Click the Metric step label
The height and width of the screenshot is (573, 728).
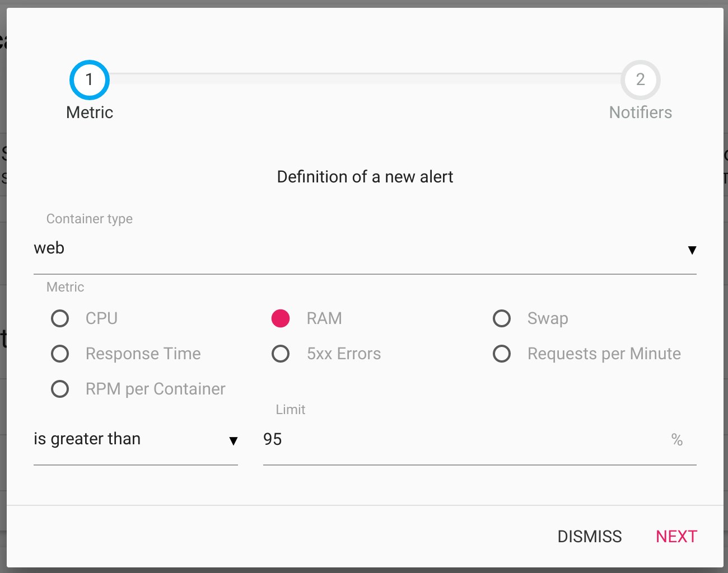point(89,112)
